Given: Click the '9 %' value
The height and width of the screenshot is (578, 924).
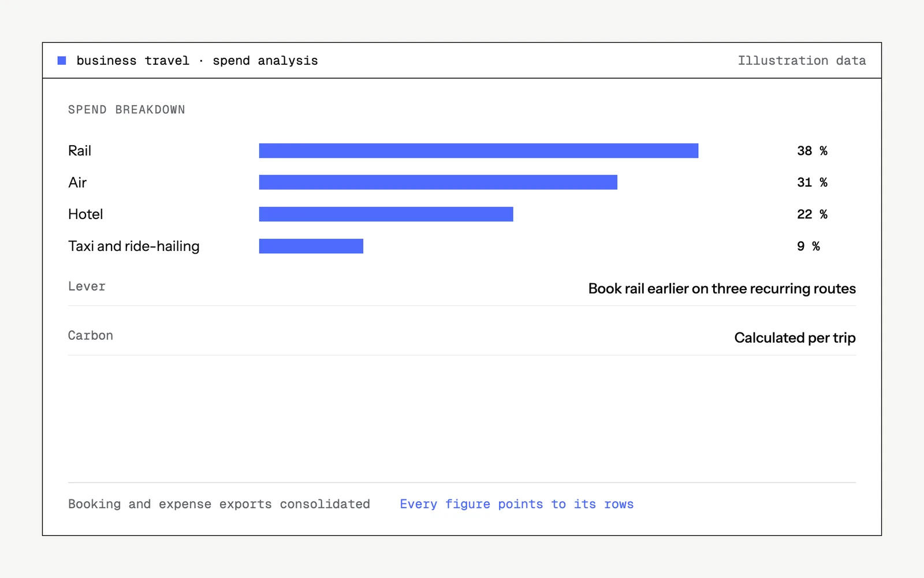Looking at the screenshot, I should [x=808, y=246].
